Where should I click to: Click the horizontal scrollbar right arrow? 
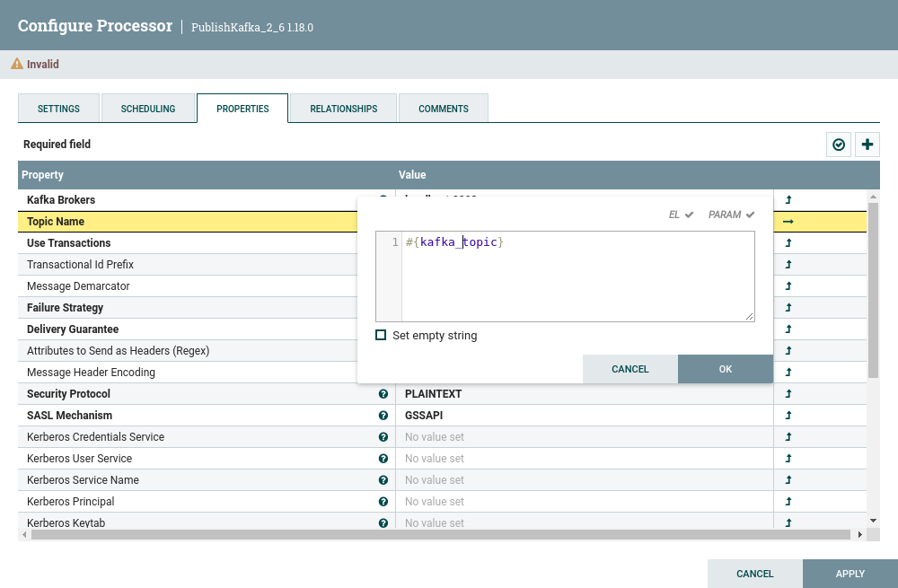859,534
